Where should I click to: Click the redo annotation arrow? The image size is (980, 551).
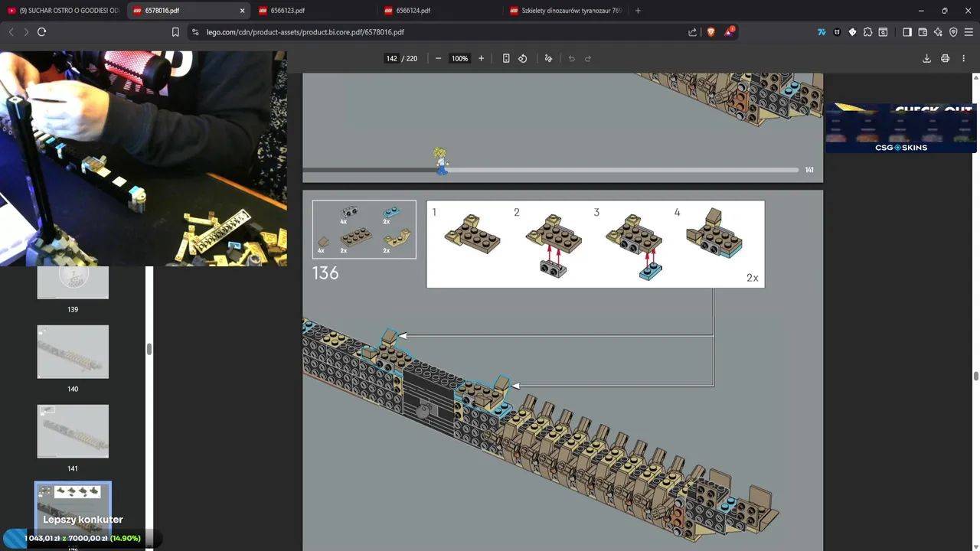pyautogui.click(x=588, y=58)
